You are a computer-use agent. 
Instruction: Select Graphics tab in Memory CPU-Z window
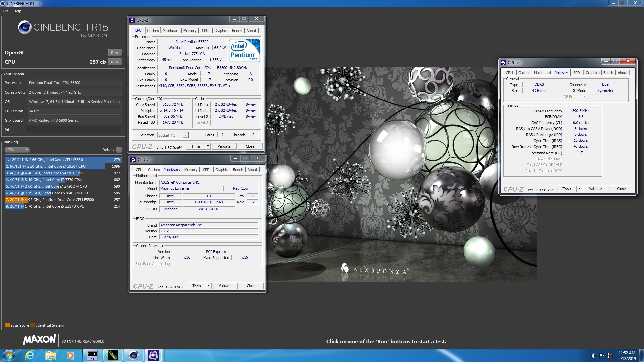pyautogui.click(x=592, y=73)
